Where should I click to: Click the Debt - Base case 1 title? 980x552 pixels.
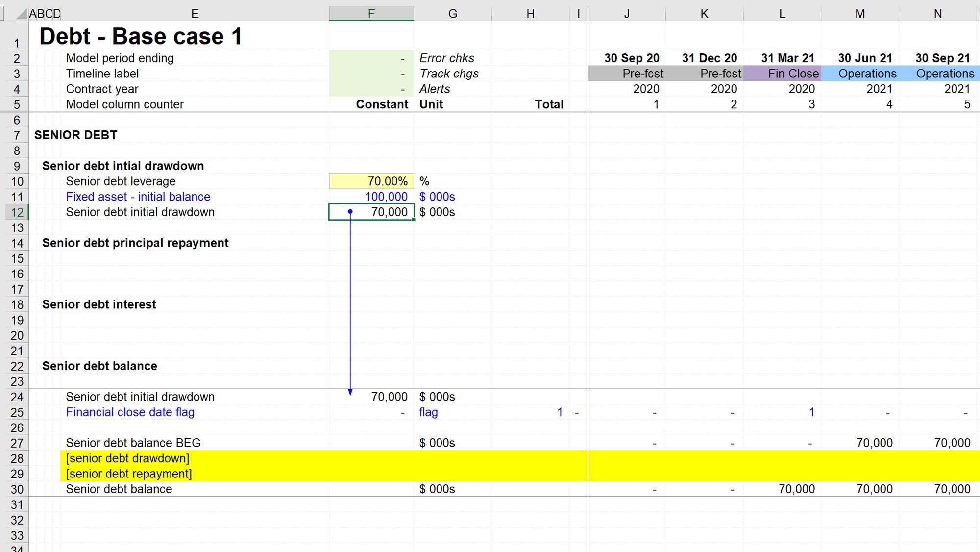[x=141, y=36]
